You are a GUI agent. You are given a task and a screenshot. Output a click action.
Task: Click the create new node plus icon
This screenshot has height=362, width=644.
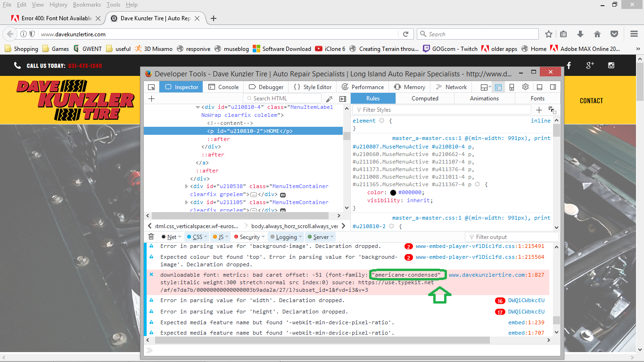[151, 99]
